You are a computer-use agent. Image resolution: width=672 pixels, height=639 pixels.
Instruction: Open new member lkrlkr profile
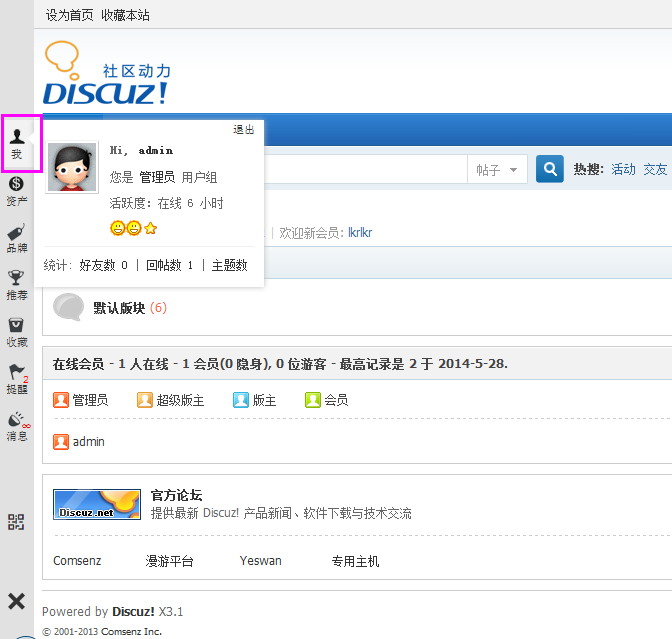(360, 233)
